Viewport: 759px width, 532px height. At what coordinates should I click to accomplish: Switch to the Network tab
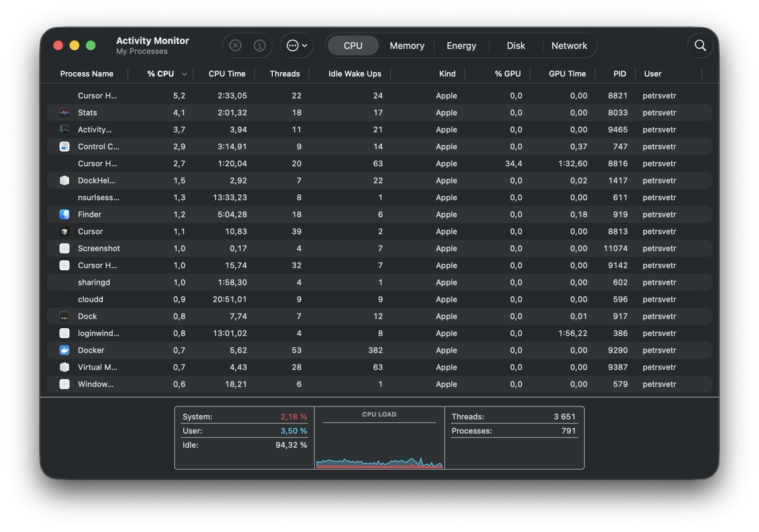coord(569,46)
